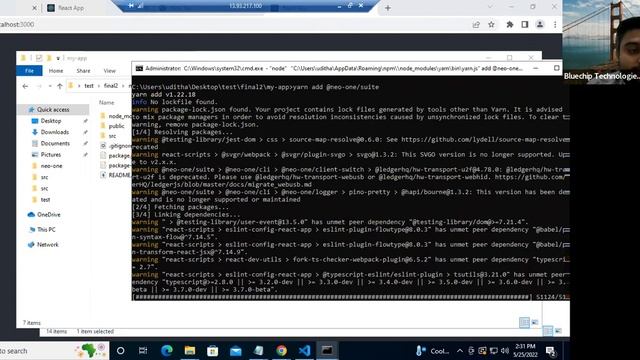Expand the Customize Quick Access Toolbar arrow
The height and width of the screenshot is (360, 640).
(x=58, y=58)
